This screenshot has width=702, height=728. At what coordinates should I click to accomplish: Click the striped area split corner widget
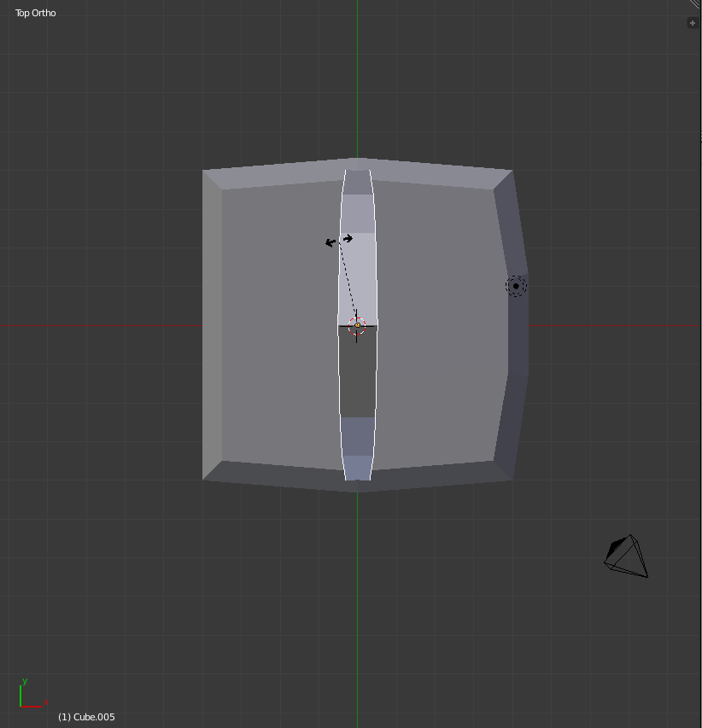[695, 4]
